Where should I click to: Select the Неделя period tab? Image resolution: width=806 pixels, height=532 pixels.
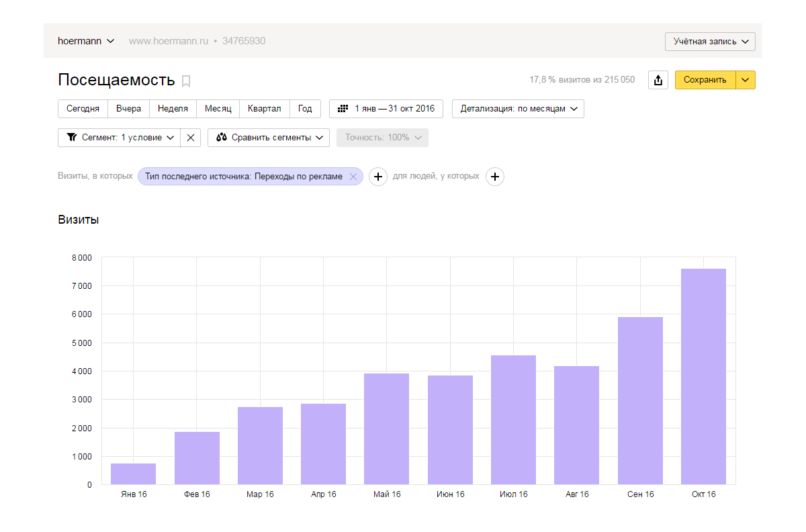tap(173, 109)
